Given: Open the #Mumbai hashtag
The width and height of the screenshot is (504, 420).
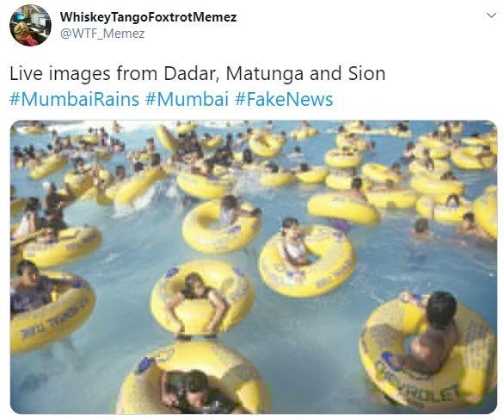Looking at the screenshot, I should pos(187,99).
